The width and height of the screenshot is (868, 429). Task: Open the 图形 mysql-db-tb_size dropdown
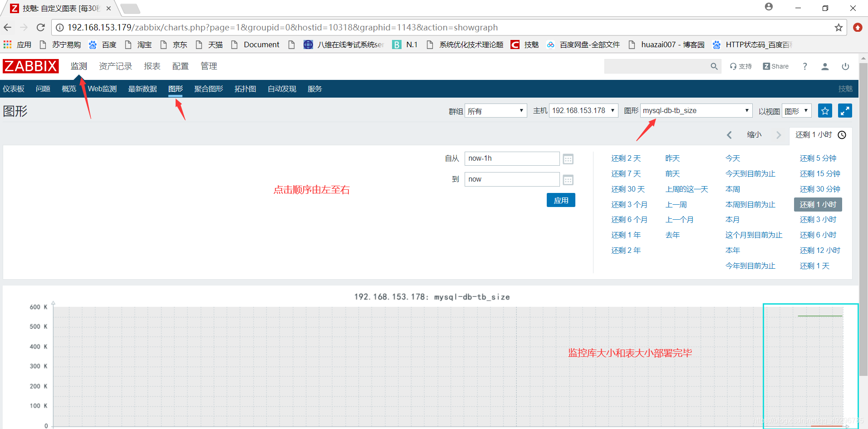tap(696, 111)
